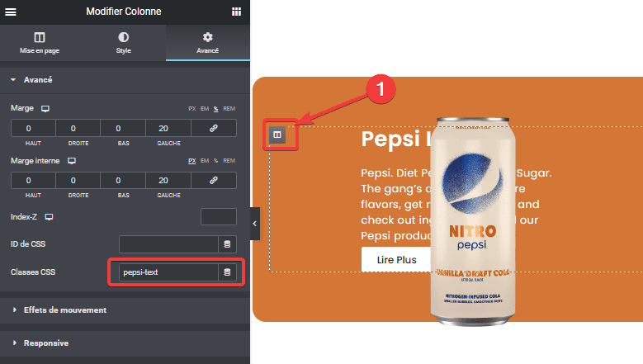Collapse the editor panel with the arrow

255,224
